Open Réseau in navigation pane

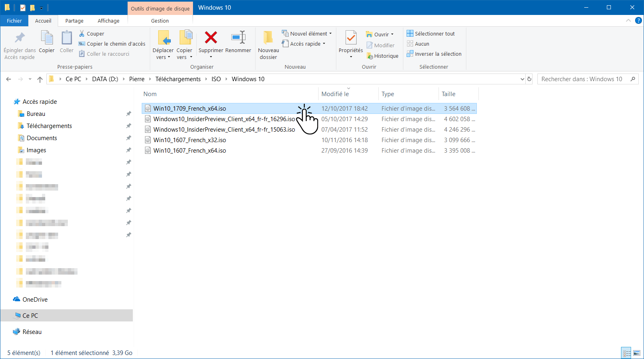tap(32, 332)
